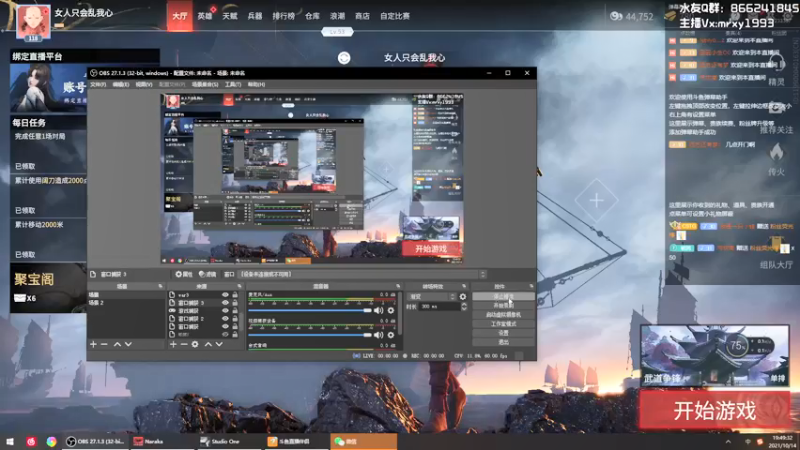Toggle visibility of var3 source
Viewport: 800px width, 450px height.
click(x=225, y=295)
